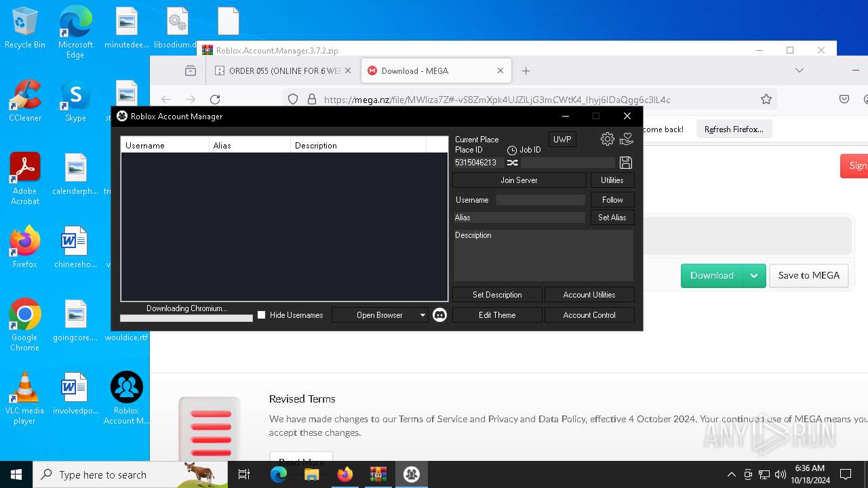Close the Download - MEGA tab
Image resolution: width=868 pixels, height=488 pixels.
500,70
